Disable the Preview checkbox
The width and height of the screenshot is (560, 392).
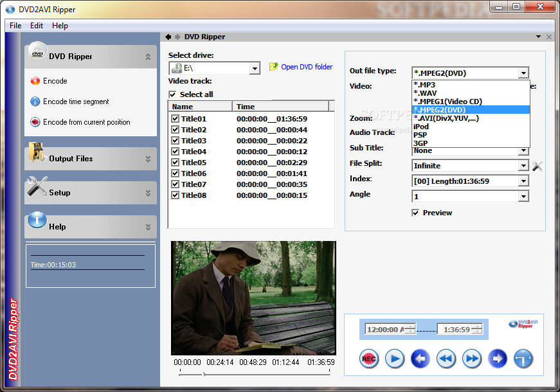[415, 213]
